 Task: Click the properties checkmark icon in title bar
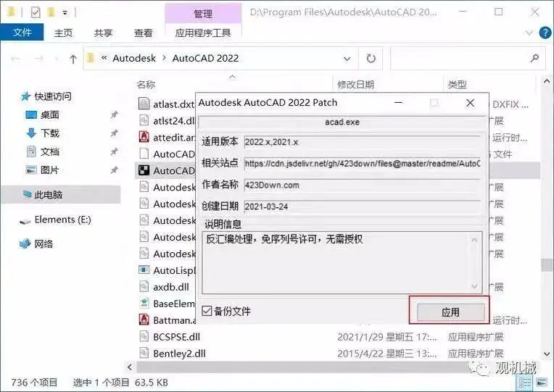(x=36, y=13)
